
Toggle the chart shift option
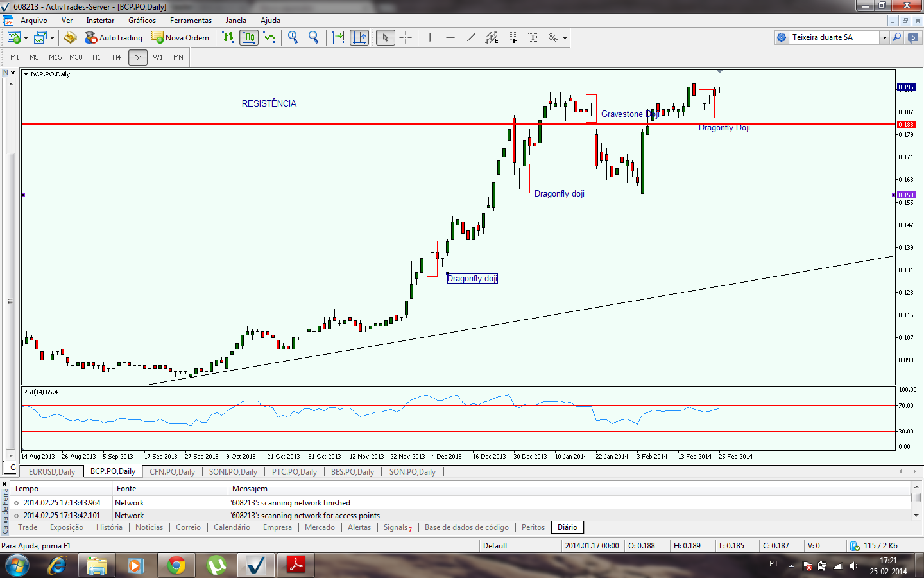pos(359,38)
